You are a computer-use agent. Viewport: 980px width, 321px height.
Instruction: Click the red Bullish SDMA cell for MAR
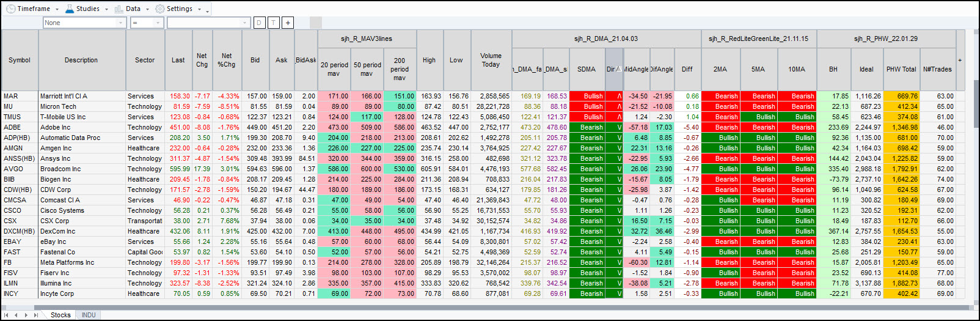[x=587, y=96]
